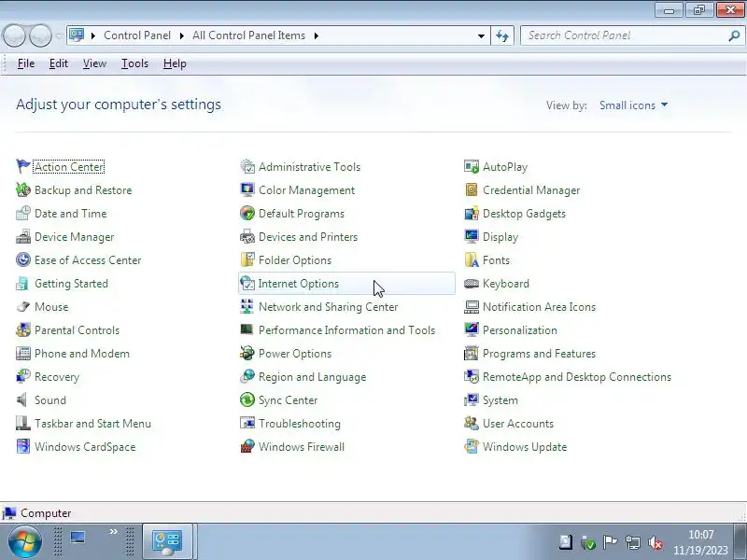747x560 pixels.
Task: Open the Action Center flag icon
Action: [22, 166]
